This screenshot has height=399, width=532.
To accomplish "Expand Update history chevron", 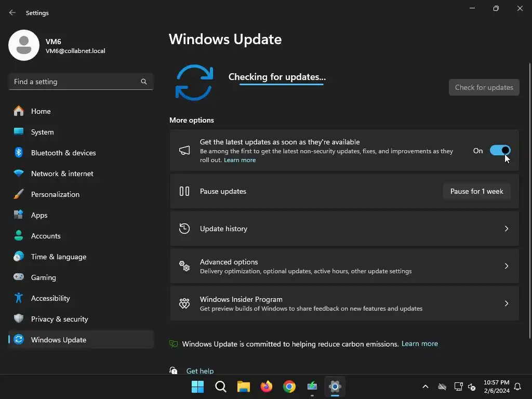I will (506, 229).
